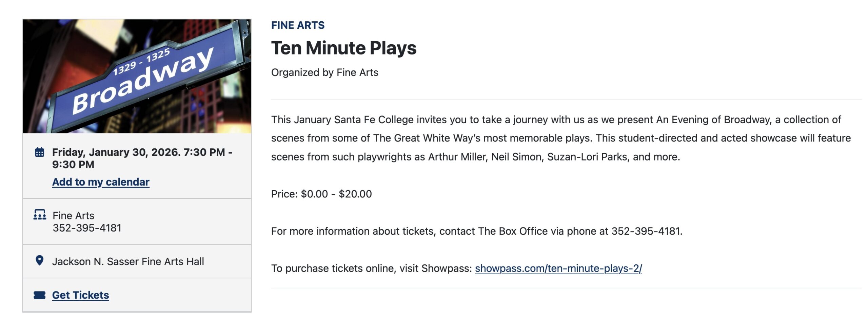Click the Box Office contact information sentence

476,231
